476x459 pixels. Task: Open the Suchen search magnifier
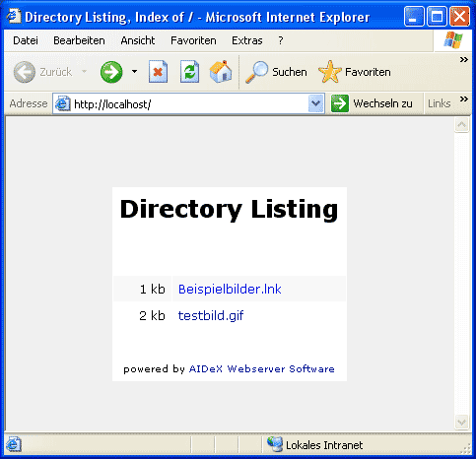256,72
